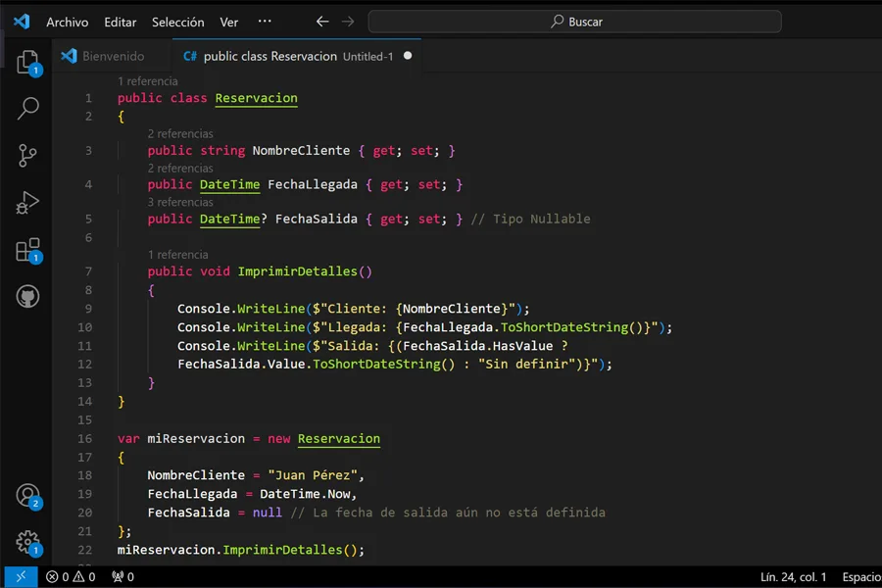Open the GitHub view in activity bar

pos(27,297)
